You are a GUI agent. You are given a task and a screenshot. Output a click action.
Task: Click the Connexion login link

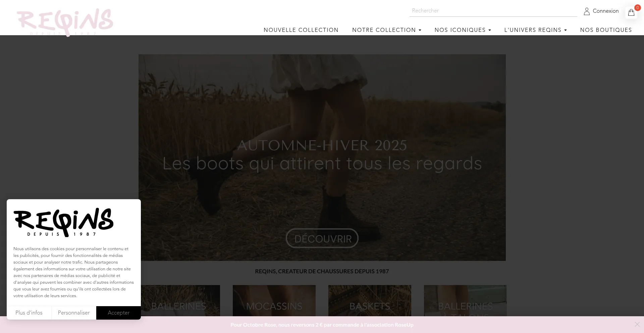click(605, 11)
